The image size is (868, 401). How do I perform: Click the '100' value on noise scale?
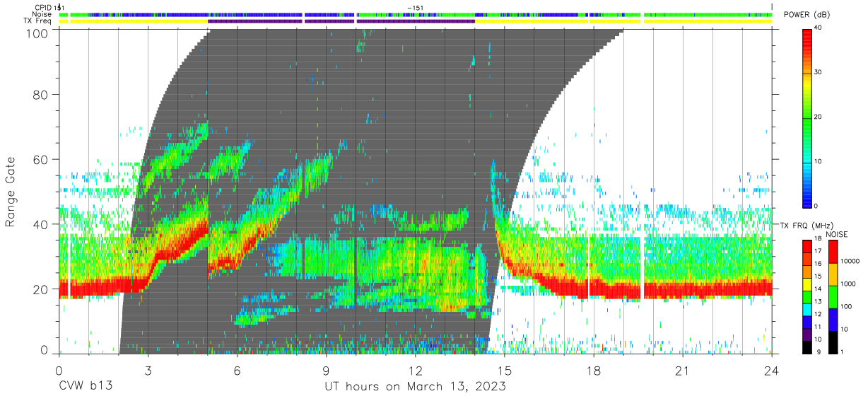click(x=847, y=307)
